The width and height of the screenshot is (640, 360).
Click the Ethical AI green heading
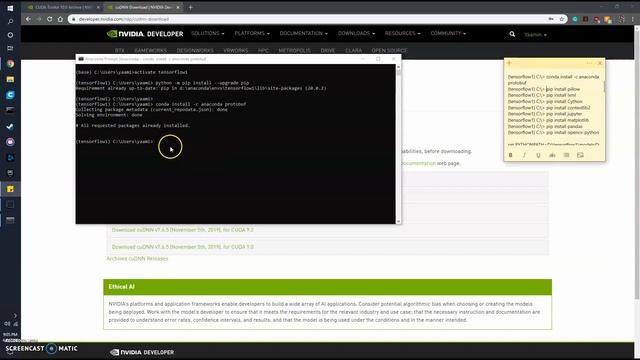pyautogui.click(x=121, y=287)
